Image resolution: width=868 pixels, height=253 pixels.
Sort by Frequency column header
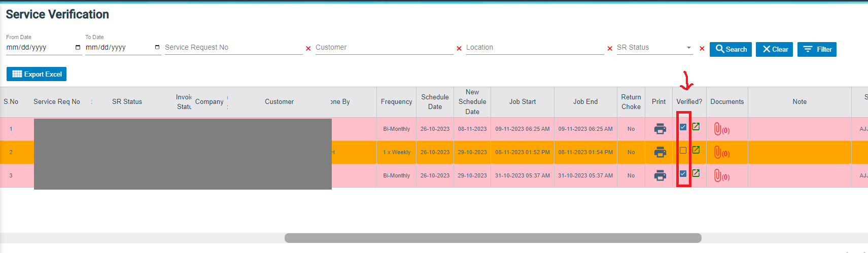(396, 102)
